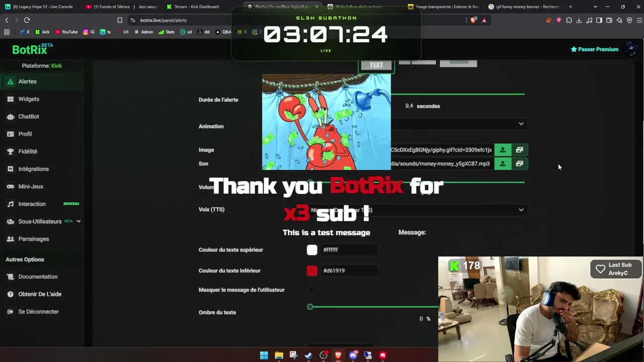Viewport: 644px width, 362px height.
Task: Click the Ombre du texte slider handle
Action: coord(310,307)
